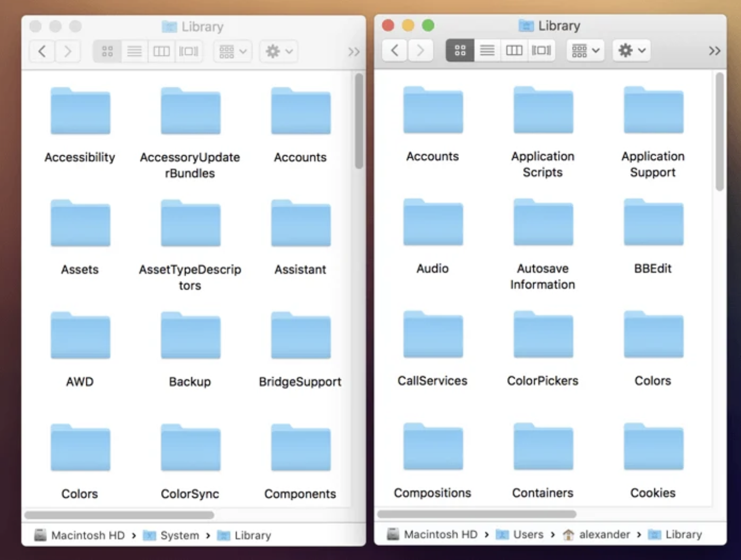Select the Backup folder icon
The image size is (741, 560).
point(190,335)
